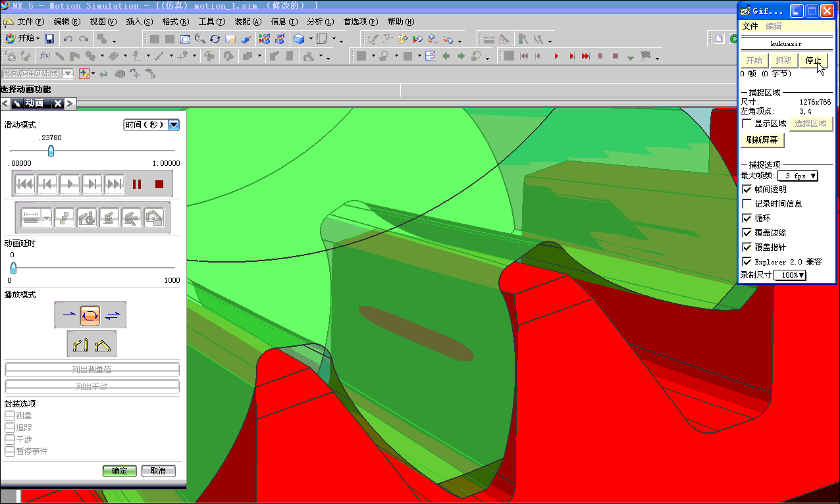The width and height of the screenshot is (840, 504).
Task: Select play-once mode arrow icon
Action: 68,315
